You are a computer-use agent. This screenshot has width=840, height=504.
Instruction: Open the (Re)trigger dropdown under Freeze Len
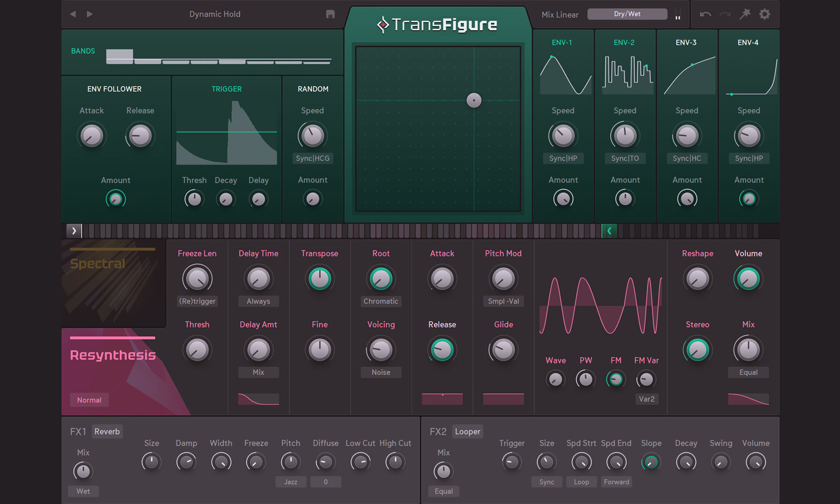197,301
